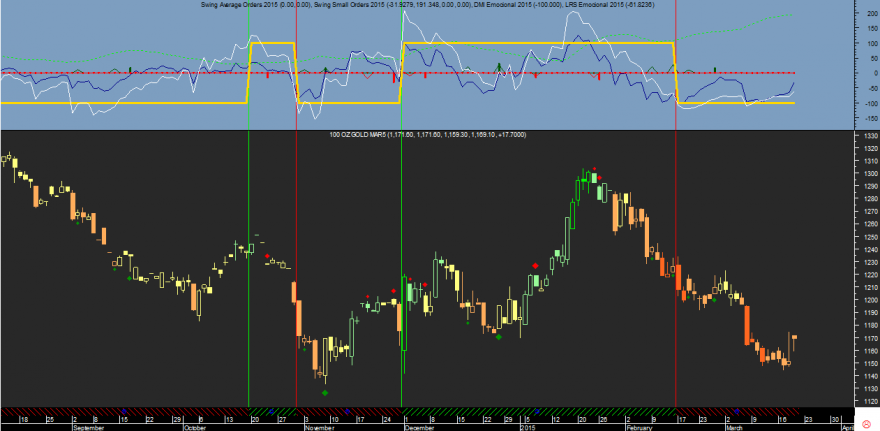Click the yellow step line's upper plateau in January
Screen dimensions: 880x431
point(539,43)
